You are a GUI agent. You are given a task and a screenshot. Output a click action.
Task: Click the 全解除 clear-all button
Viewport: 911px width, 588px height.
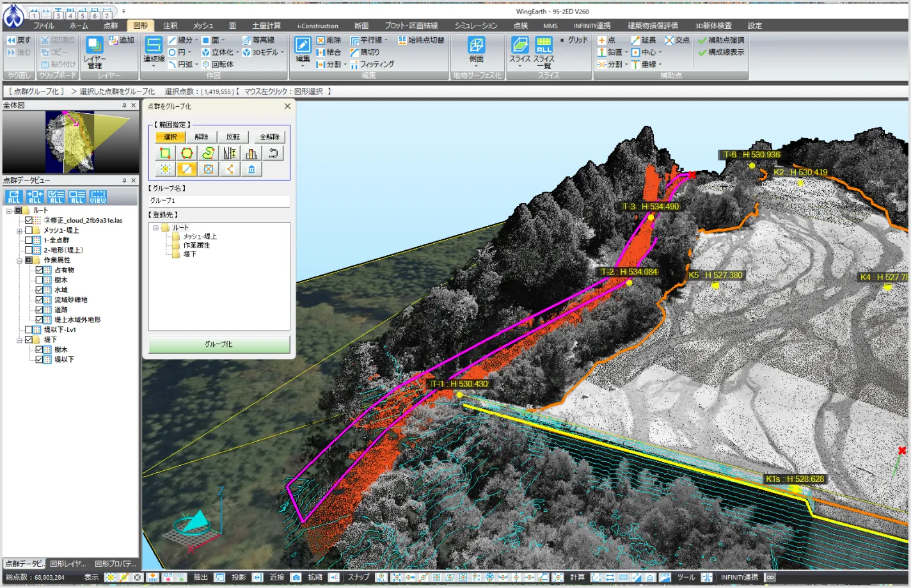click(x=269, y=137)
